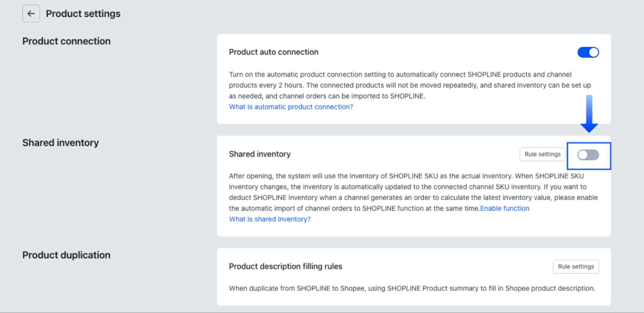The height and width of the screenshot is (313, 644).
Task: Click the back arrow icon
Action: (31, 14)
